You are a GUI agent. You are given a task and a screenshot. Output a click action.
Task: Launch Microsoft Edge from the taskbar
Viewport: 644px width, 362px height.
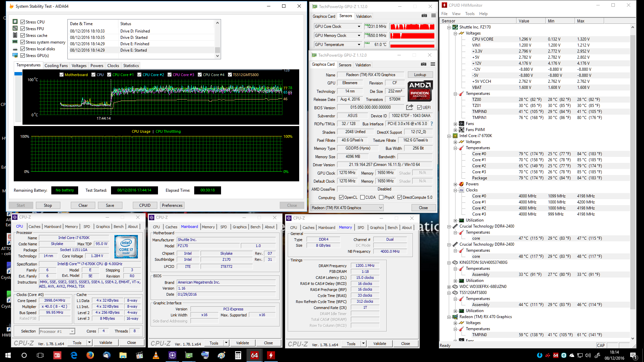(x=74, y=355)
